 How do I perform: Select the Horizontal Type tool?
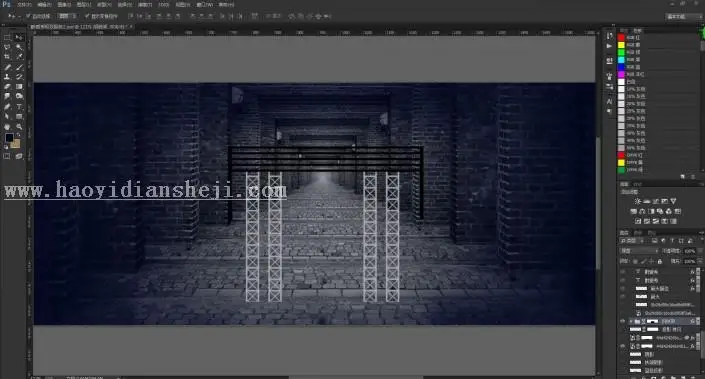[x=19, y=107]
